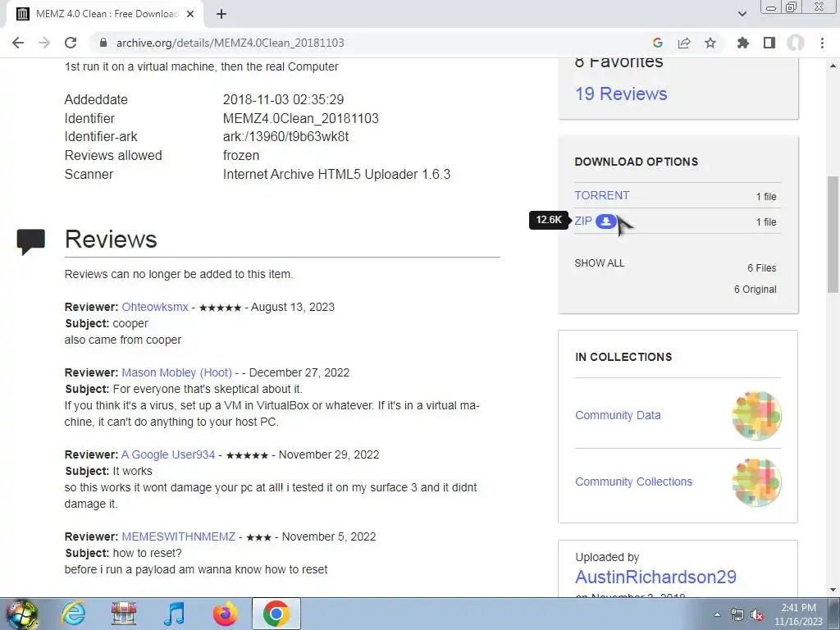
Task: Share this page via the share icon
Action: tap(684, 43)
